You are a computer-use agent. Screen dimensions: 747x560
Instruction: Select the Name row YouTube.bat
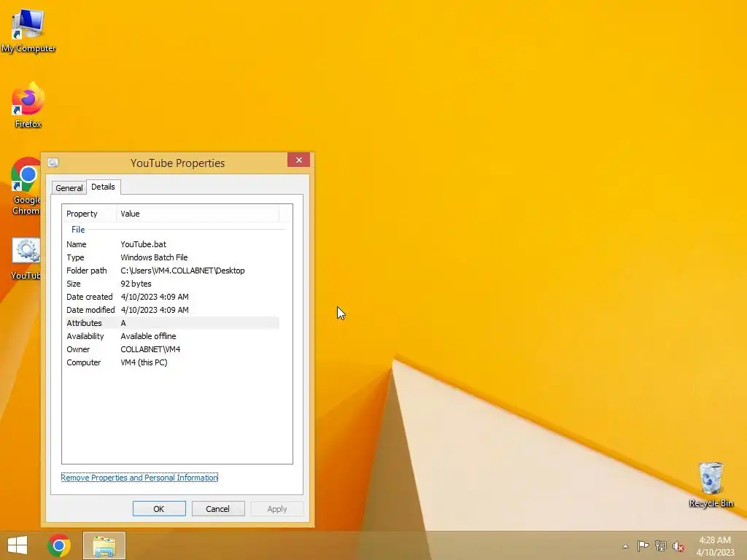click(x=172, y=244)
